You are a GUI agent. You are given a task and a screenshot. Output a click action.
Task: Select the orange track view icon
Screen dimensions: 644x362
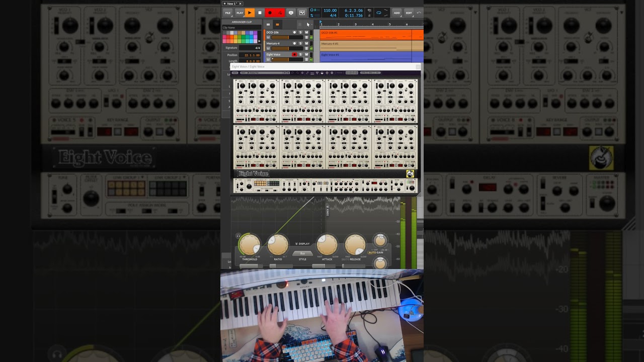[277, 24]
